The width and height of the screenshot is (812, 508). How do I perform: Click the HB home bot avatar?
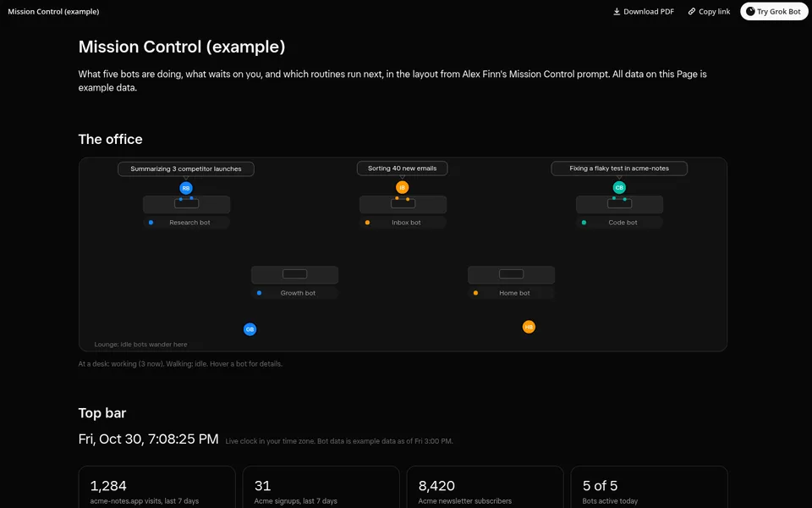[x=528, y=327]
